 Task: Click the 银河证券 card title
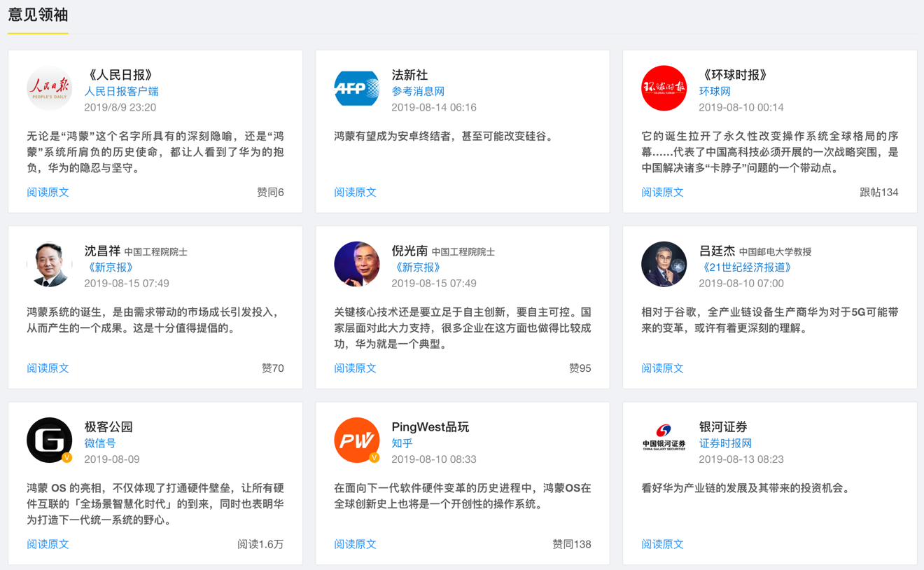723,426
